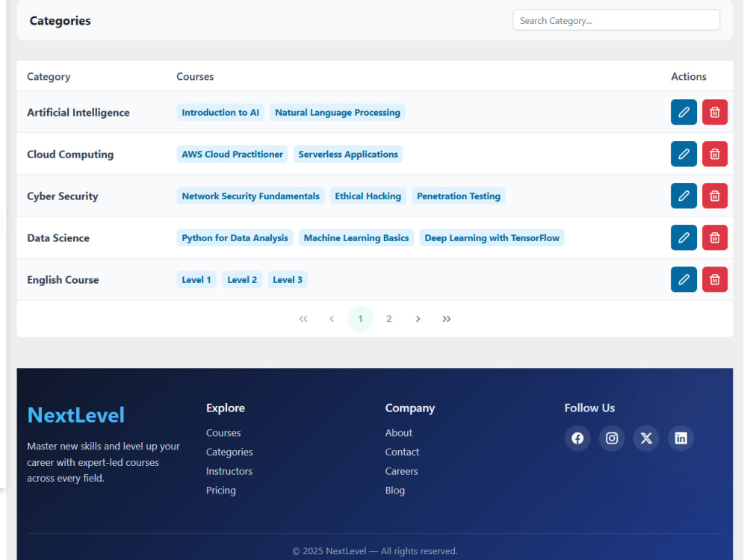The height and width of the screenshot is (560, 747).
Task: Select page 2 in pagination
Action: pyautogui.click(x=388, y=319)
